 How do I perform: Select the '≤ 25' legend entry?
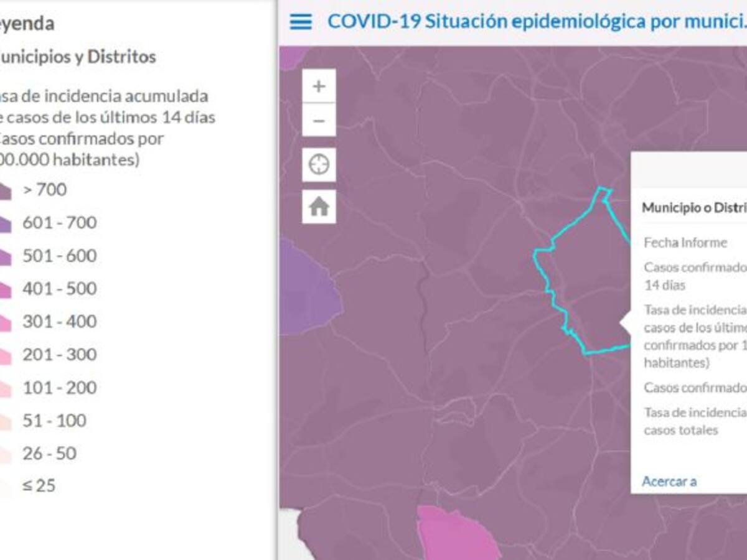(39, 486)
